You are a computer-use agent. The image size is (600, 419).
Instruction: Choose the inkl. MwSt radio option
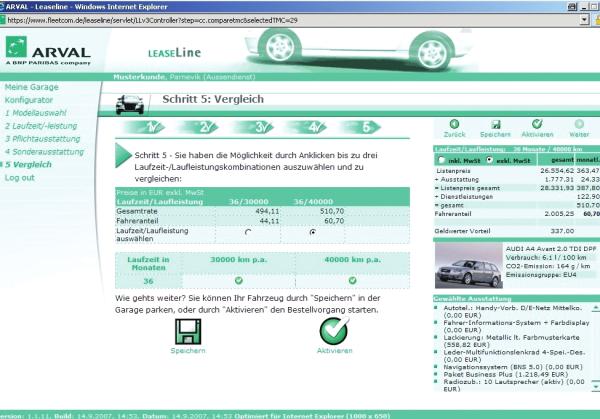point(440,159)
